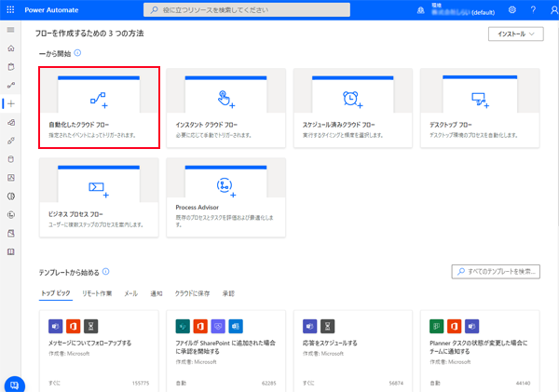Image resolution: width=559 pixels, height=392 pixels.
Task: Open the clipboard icon in sidebar
Action: tap(11, 67)
